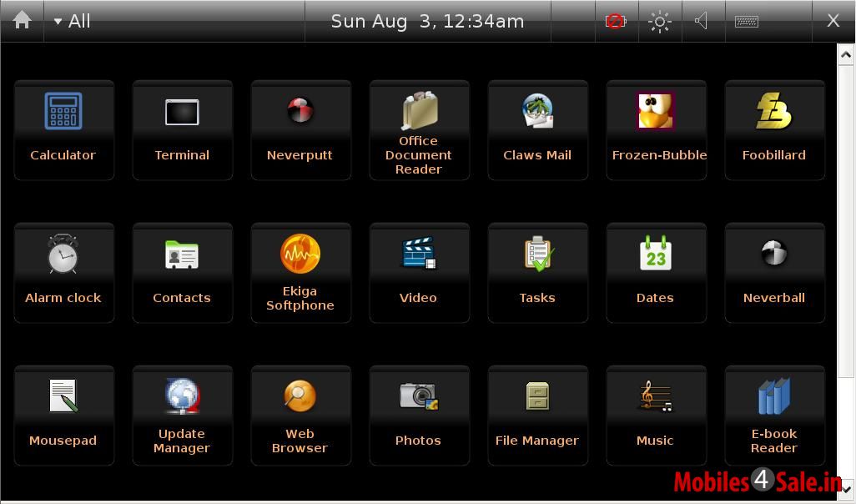The width and height of the screenshot is (856, 504).
Task: Launch the Update Manager
Action: (182, 415)
